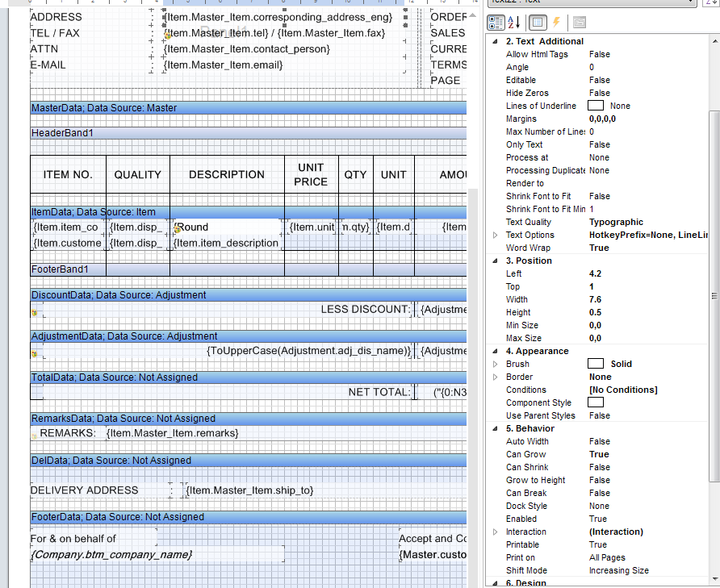Select the FooterData band header

249,517
